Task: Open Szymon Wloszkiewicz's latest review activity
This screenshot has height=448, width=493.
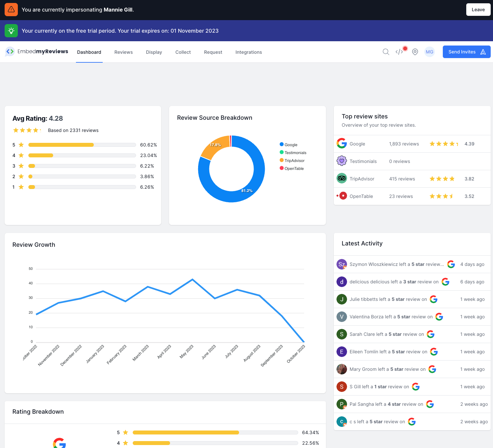Action: 396,264
